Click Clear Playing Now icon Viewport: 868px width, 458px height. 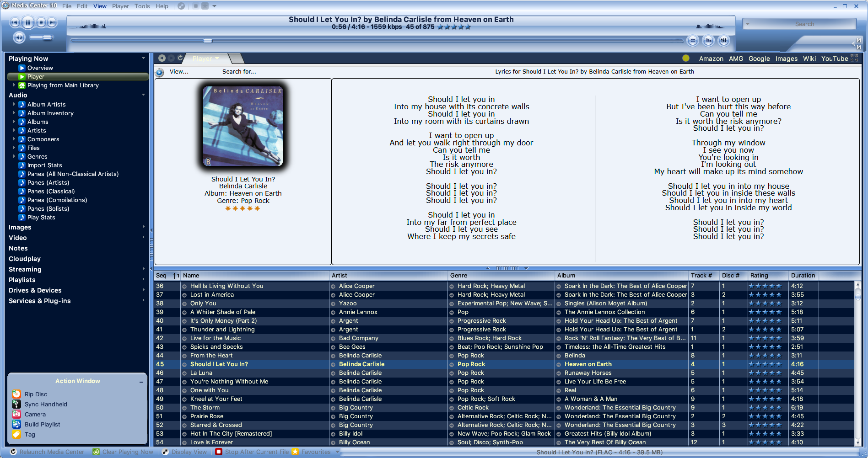click(96, 452)
